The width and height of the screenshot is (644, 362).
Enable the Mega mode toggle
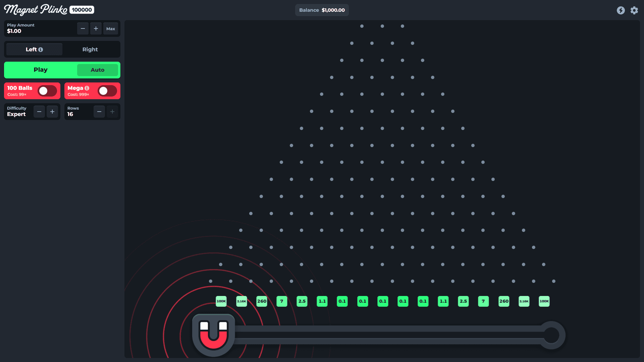[x=107, y=91]
